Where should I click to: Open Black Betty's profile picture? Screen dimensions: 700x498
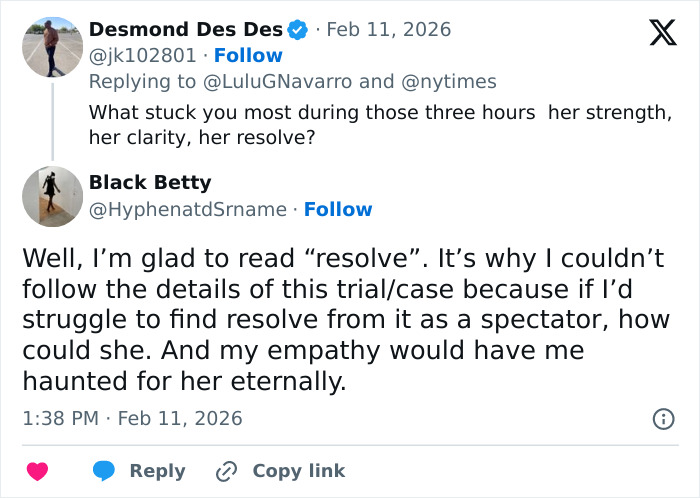[x=52, y=197]
